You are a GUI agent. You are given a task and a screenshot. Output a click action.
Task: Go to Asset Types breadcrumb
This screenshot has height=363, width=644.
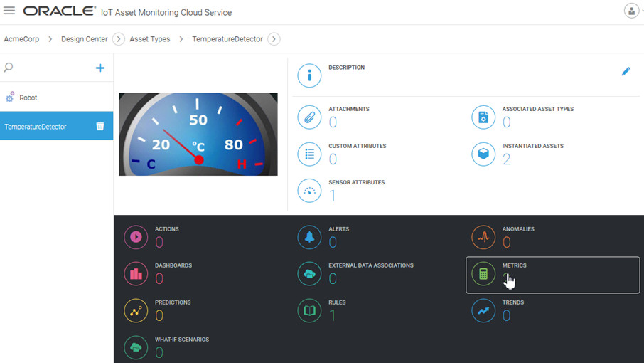[149, 39]
